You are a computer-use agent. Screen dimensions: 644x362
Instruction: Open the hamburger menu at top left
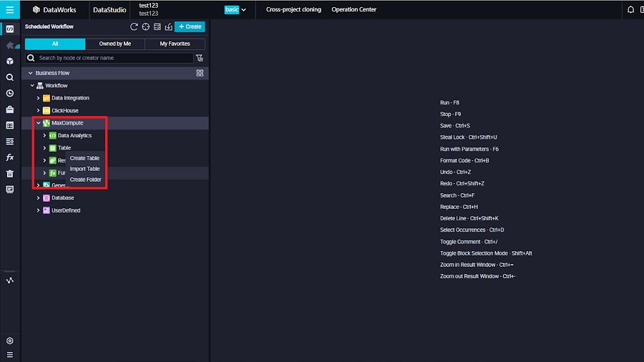pyautogui.click(x=10, y=10)
